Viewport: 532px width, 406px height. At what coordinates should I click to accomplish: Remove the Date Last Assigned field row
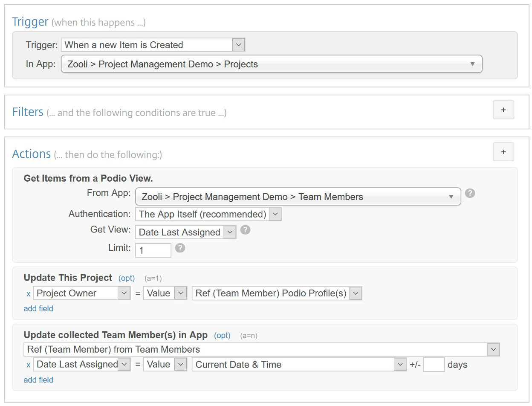tap(28, 365)
